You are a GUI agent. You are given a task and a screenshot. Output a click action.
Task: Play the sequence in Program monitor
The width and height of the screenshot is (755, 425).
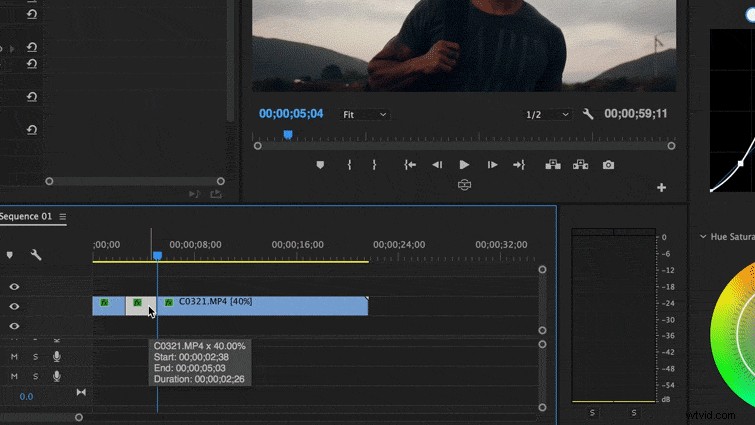pos(464,165)
